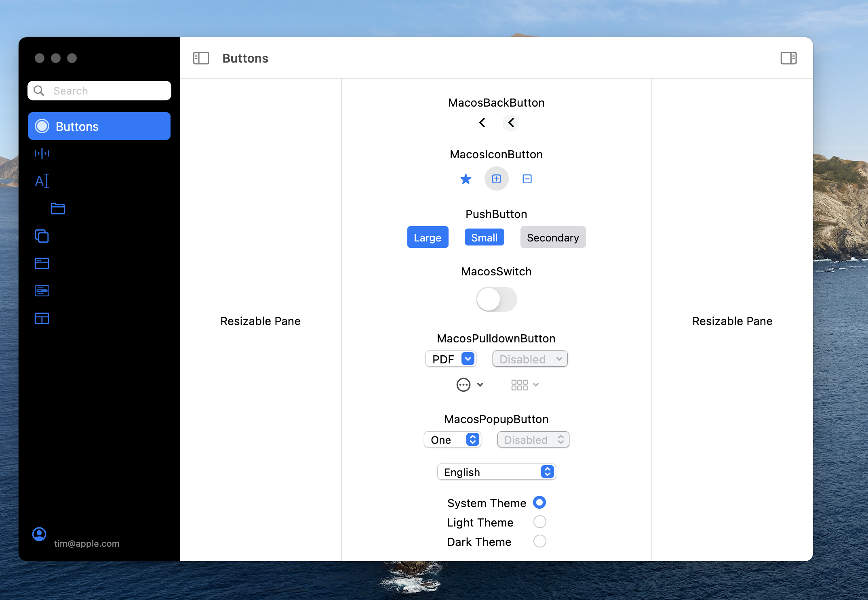Select the copy-style sidebar icon
868x600 pixels.
coord(42,236)
